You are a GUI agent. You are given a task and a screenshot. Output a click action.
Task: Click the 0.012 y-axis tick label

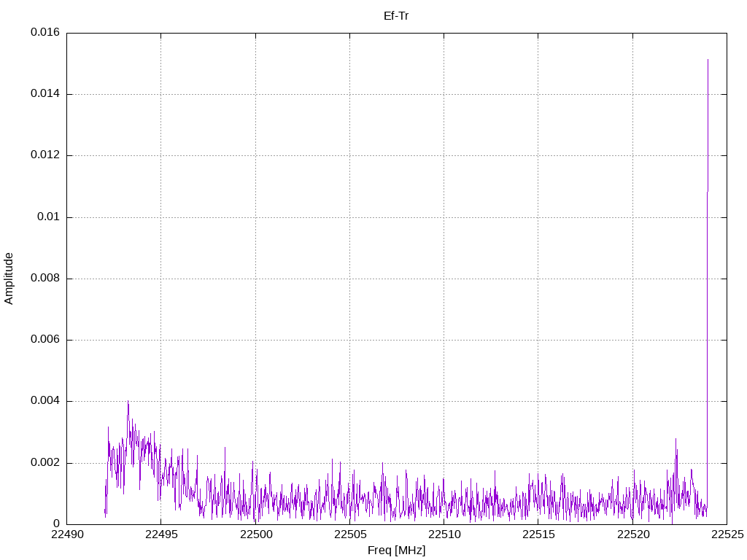click(x=45, y=155)
